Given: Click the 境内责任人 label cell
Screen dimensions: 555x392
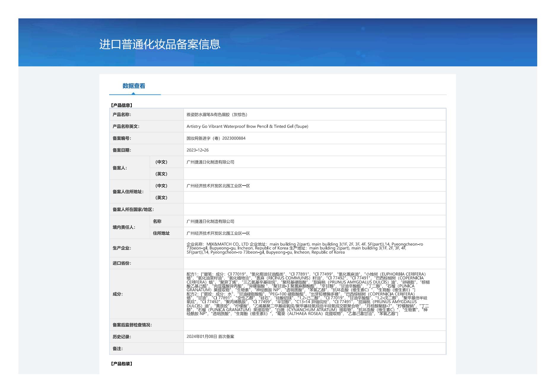Looking at the screenshot, I should [x=130, y=227].
